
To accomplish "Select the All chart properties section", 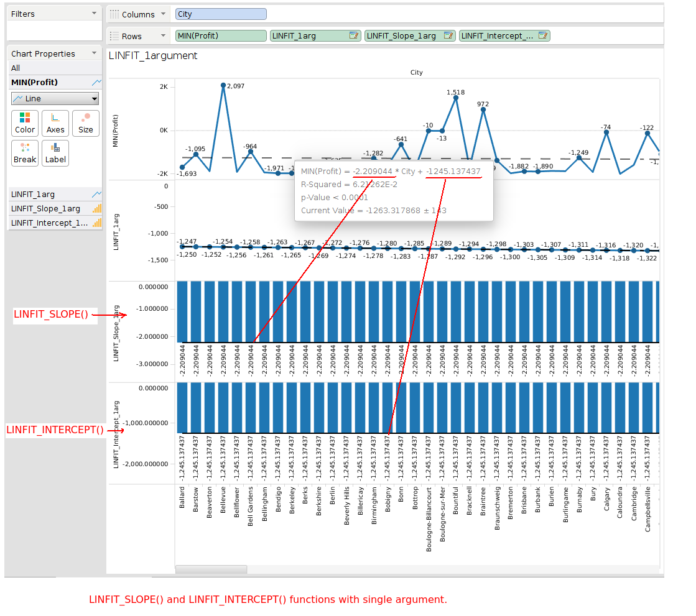I will click(55, 68).
